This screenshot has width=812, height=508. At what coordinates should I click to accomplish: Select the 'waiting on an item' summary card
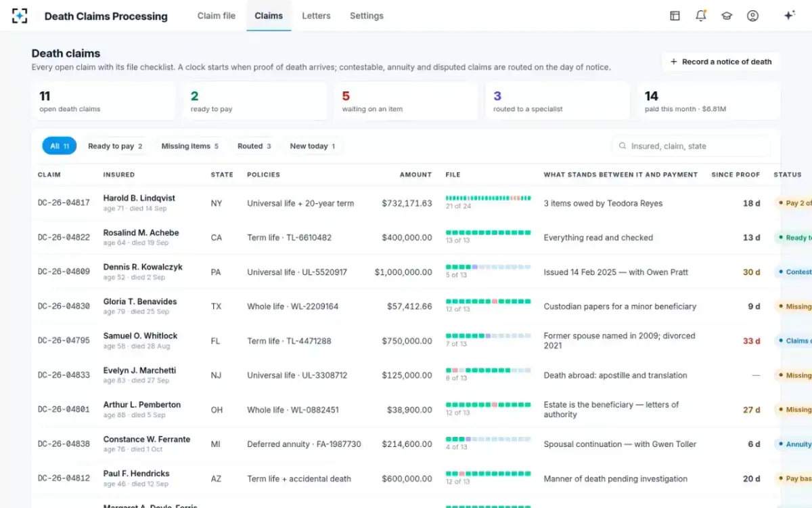[x=406, y=101]
